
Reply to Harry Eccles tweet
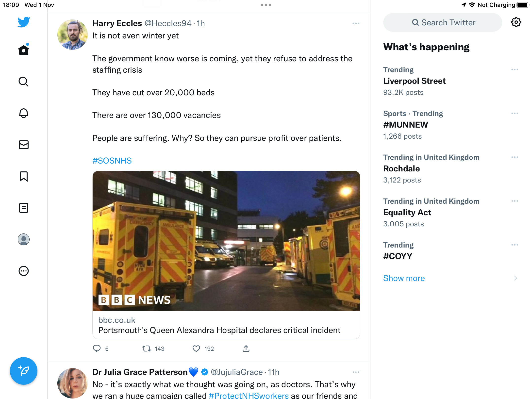tap(97, 348)
